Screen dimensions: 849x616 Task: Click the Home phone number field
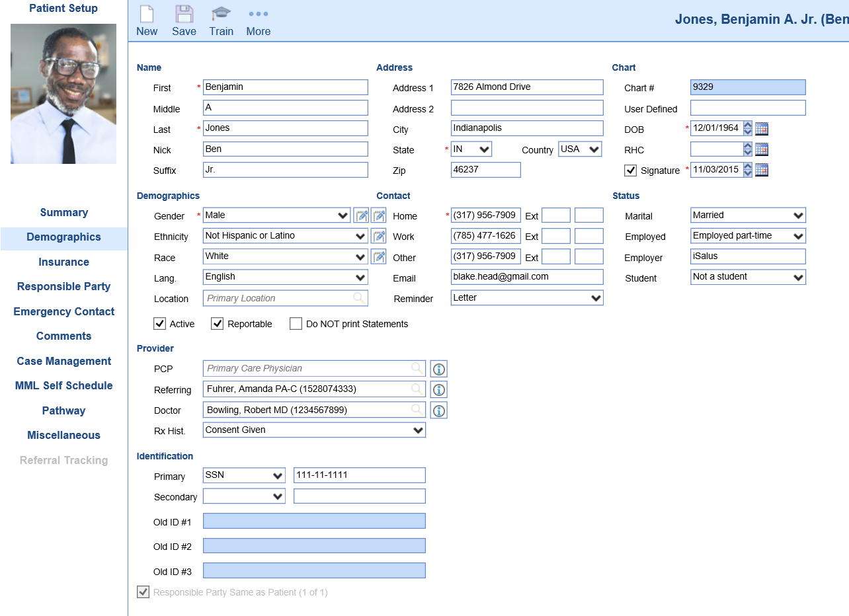pyautogui.click(x=486, y=215)
